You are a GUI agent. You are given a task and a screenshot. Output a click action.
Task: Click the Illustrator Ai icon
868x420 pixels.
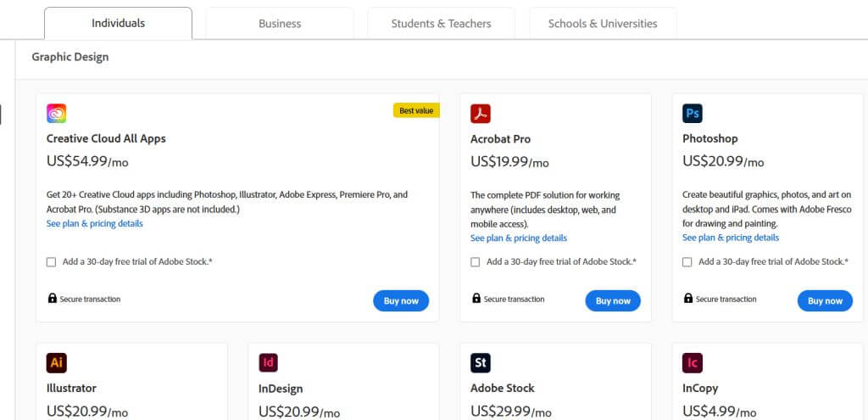(57, 363)
